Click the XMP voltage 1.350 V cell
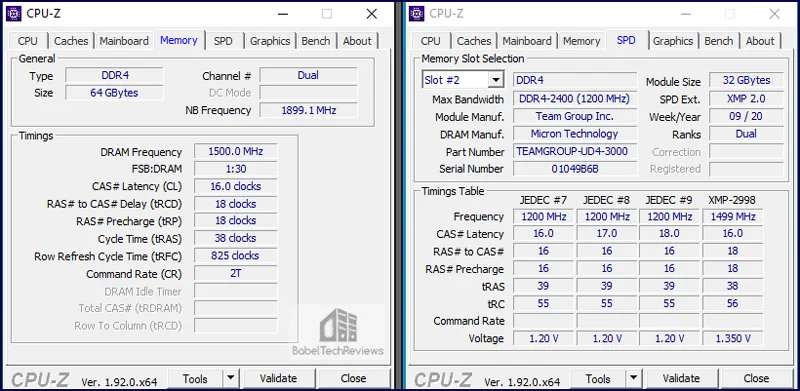The width and height of the screenshot is (800, 391). click(x=733, y=338)
